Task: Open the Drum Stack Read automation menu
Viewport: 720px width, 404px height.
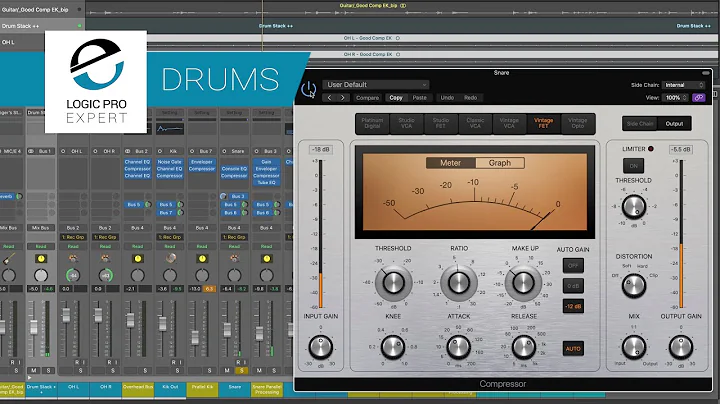Action: click(x=41, y=247)
